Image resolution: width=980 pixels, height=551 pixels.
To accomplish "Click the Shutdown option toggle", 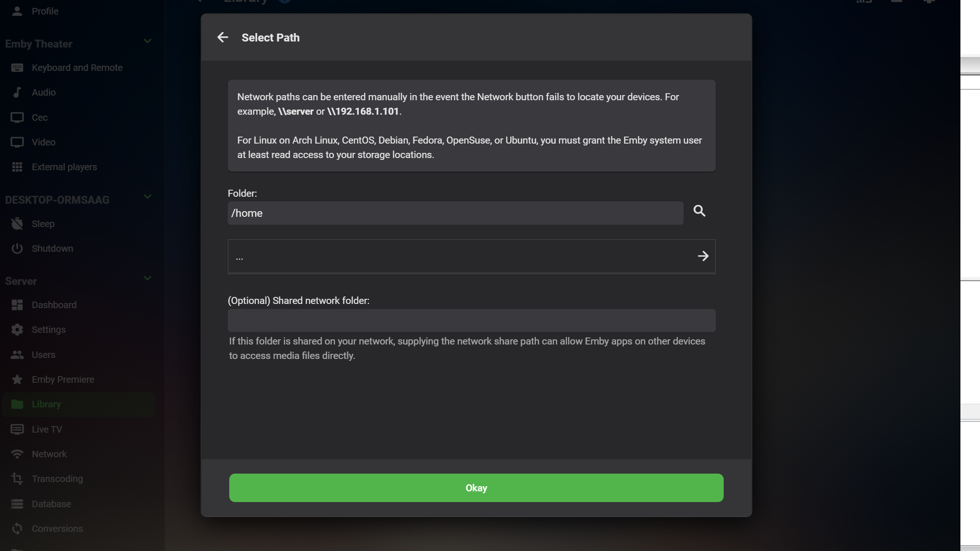I will [x=53, y=248].
